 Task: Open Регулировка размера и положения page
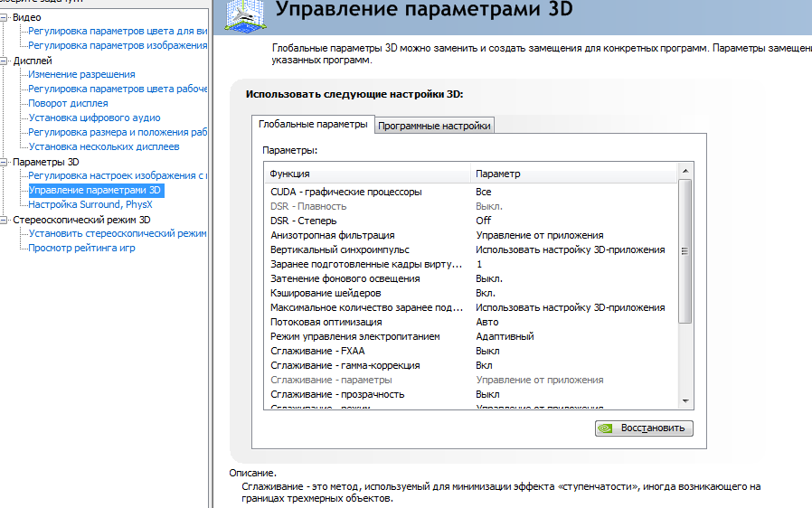tap(118, 133)
